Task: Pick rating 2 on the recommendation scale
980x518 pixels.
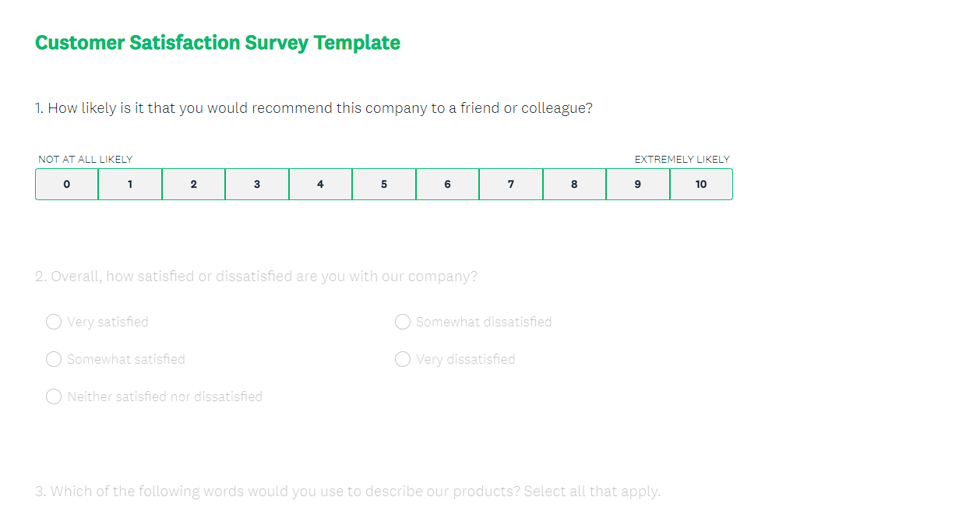Action: (x=193, y=185)
